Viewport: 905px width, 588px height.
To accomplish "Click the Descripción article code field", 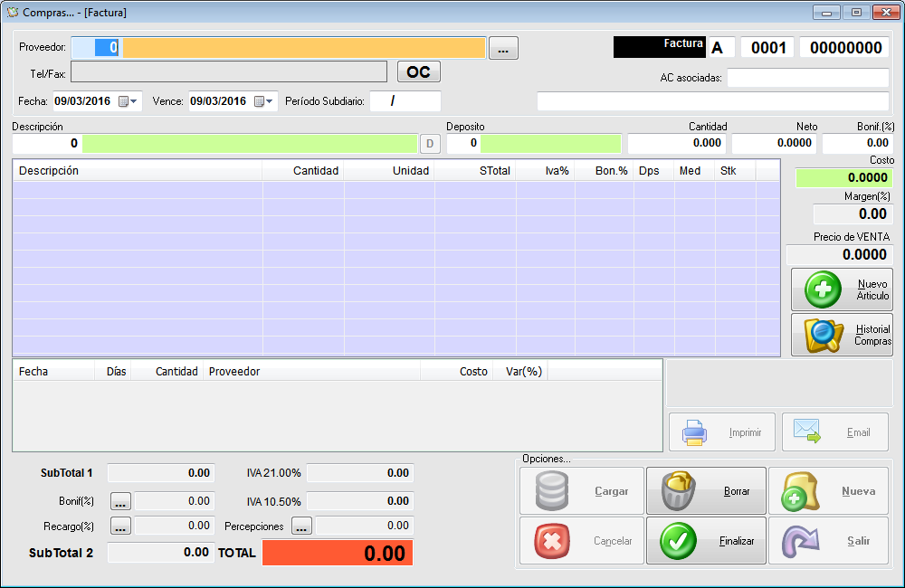I will pos(47,143).
